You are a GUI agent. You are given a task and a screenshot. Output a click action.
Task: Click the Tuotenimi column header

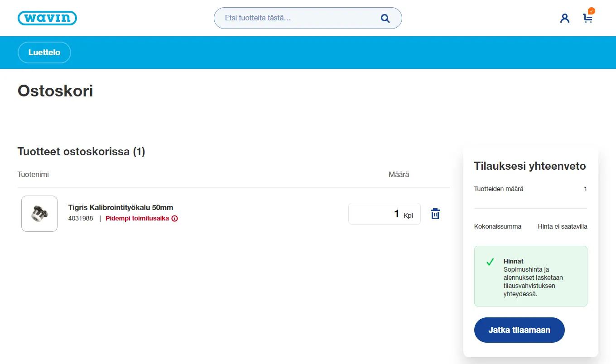pos(33,175)
